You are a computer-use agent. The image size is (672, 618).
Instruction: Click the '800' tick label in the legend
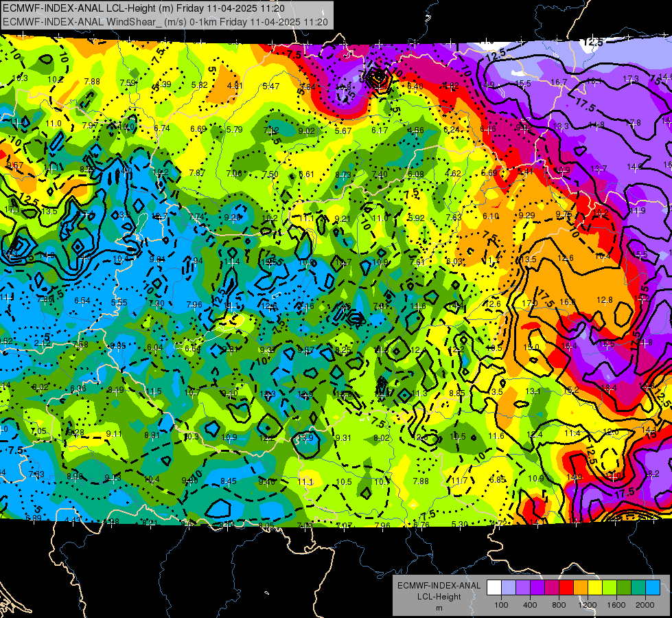559,605
